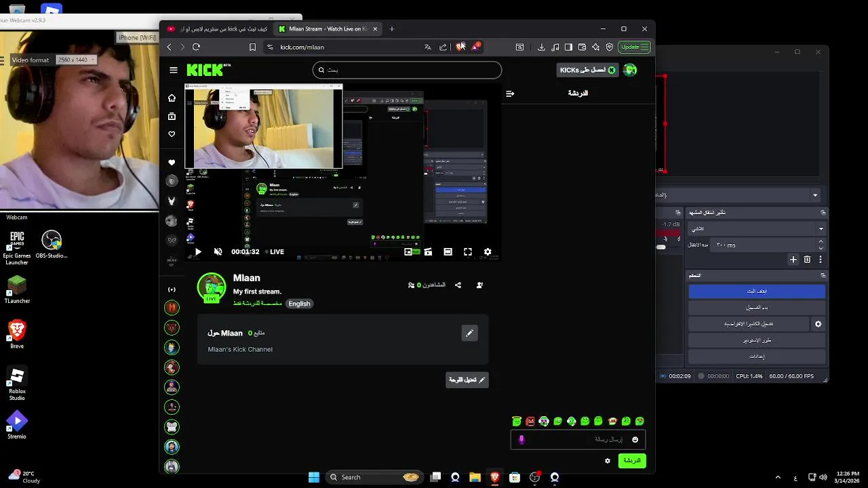This screenshot has height=488, width=868.
Task: Open a new browser tab
Action: (391, 29)
